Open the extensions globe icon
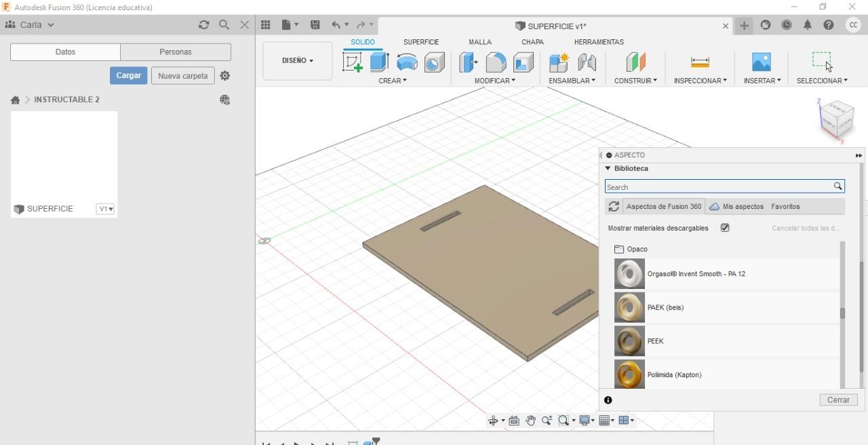This screenshot has width=868, height=445. coord(766,25)
